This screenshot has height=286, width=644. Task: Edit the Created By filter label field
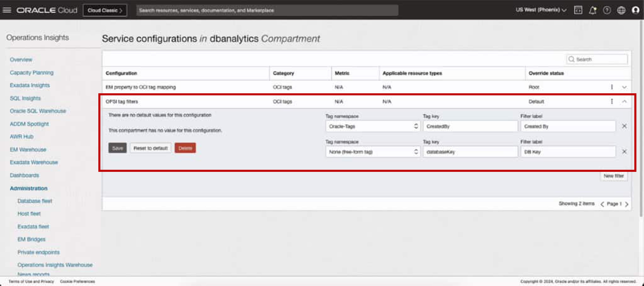[x=568, y=126]
